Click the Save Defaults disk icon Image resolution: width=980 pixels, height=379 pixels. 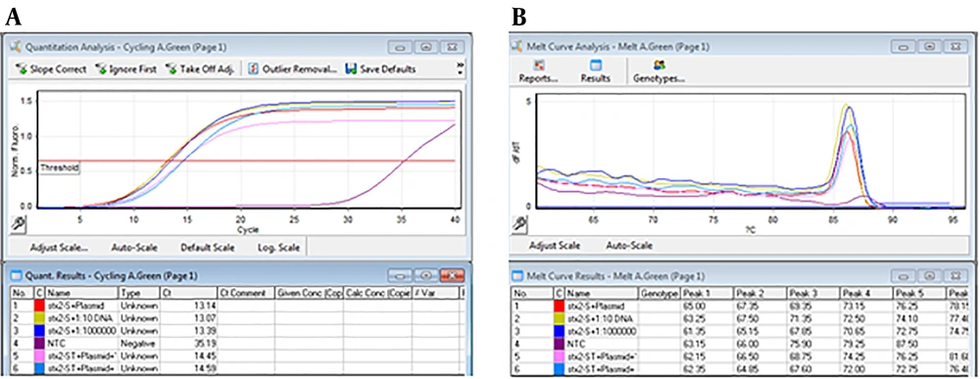pos(351,69)
